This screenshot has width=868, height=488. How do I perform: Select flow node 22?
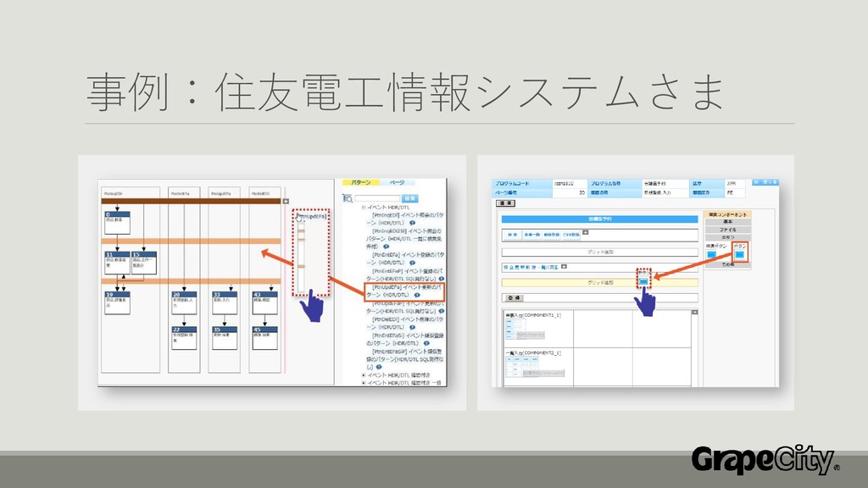184,337
